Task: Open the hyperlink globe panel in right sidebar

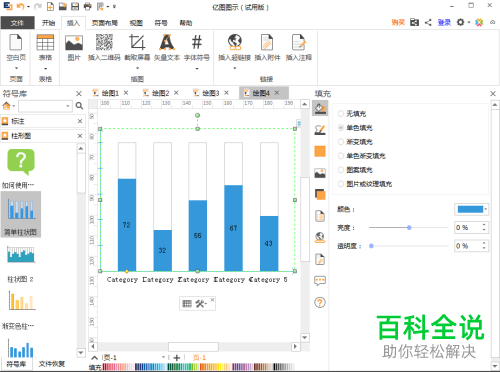Action: pyautogui.click(x=320, y=237)
